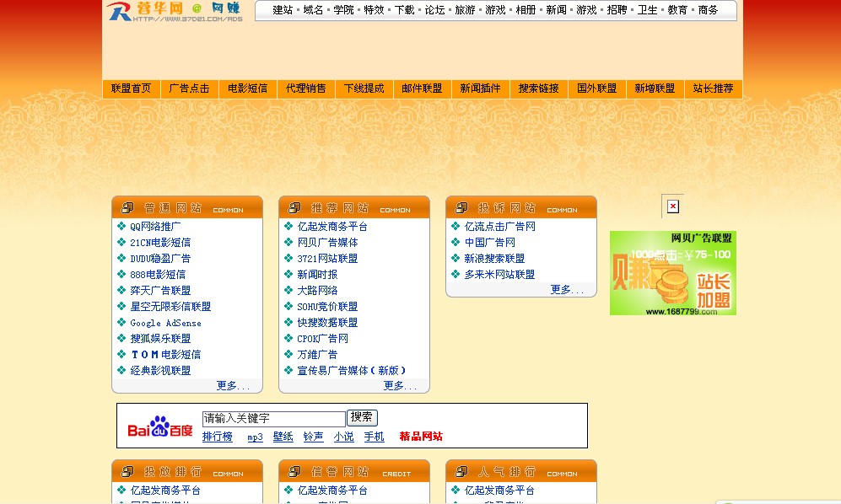This screenshot has height=504, width=841.
Task: Open the Baidu mp3 link
Action: point(255,437)
